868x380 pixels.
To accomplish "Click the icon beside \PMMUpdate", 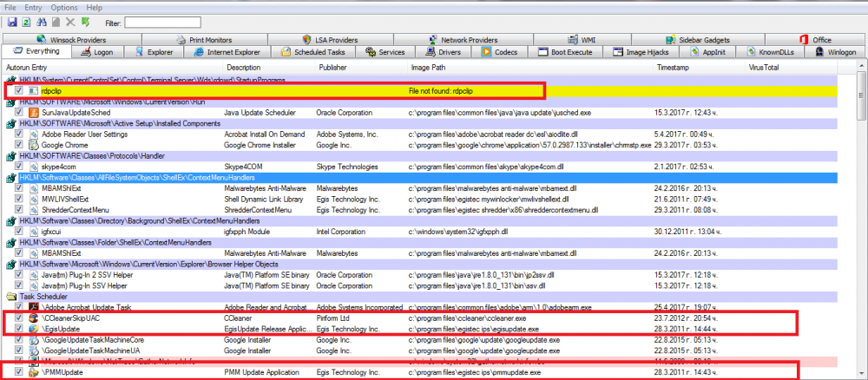I will [x=33, y=372].
